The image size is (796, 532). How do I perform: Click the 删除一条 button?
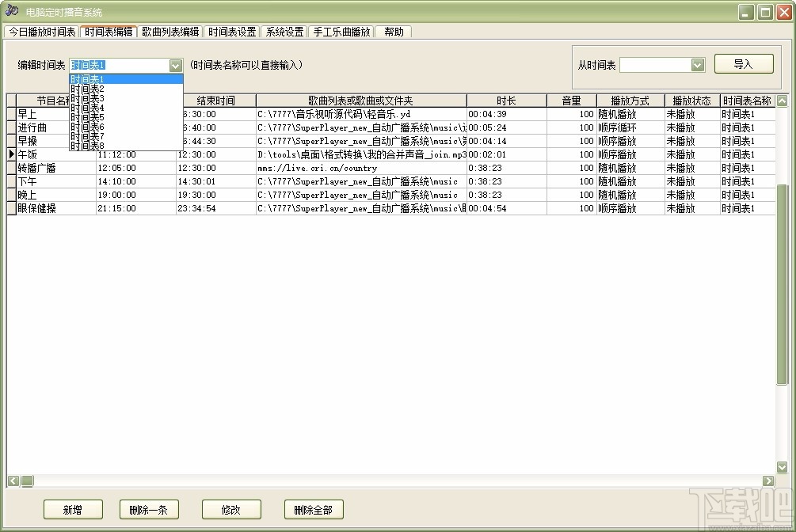(149, 510)
